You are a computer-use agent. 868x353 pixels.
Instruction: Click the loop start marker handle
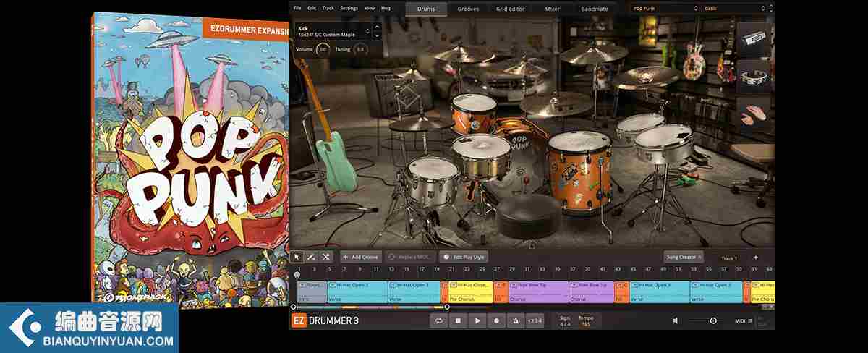294,307
